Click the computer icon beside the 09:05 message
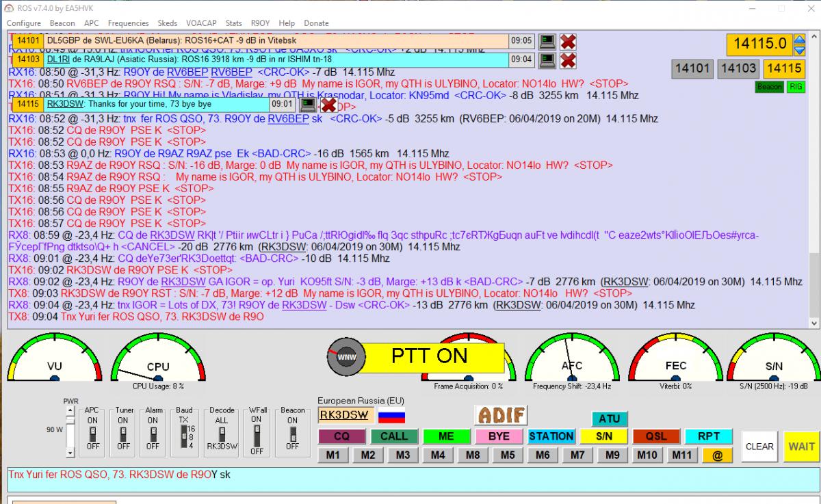 [x=547, y=41]
